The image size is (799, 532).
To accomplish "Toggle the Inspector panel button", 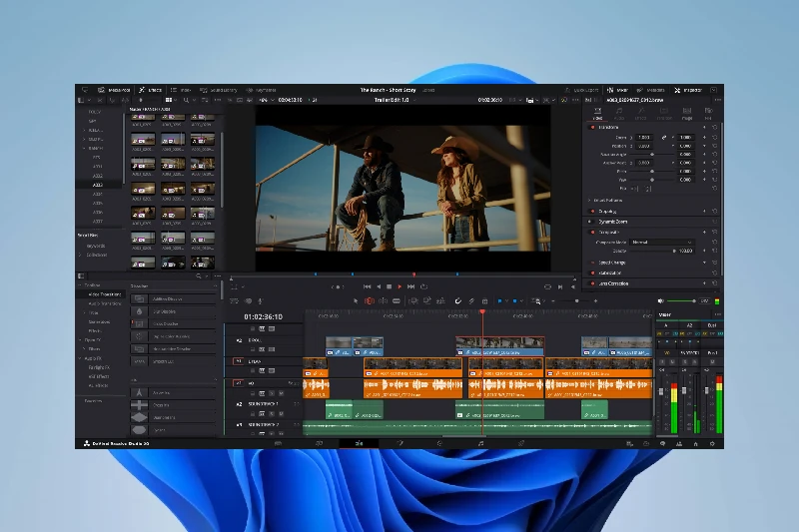I will pyautogui.click(x=688, y=90).
